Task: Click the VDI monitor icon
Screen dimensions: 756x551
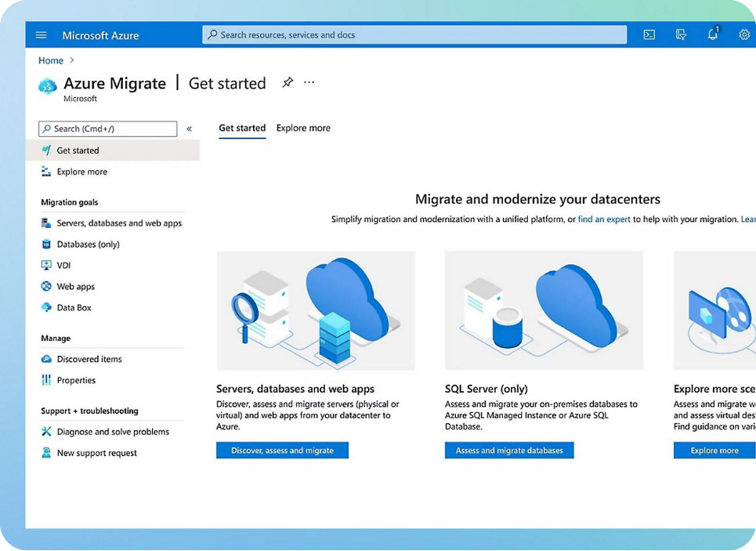Action: pos(46,265)
